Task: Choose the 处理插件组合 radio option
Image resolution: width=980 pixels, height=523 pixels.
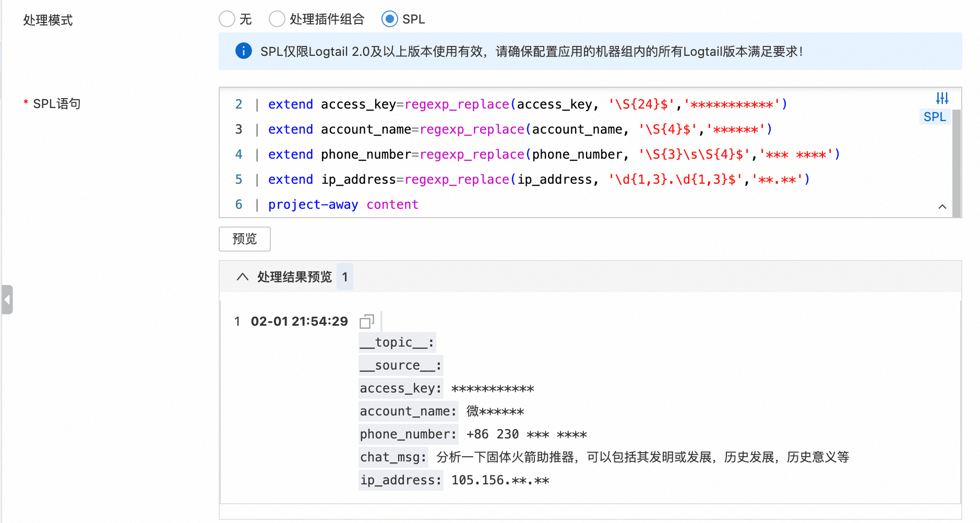Action: 277,19
